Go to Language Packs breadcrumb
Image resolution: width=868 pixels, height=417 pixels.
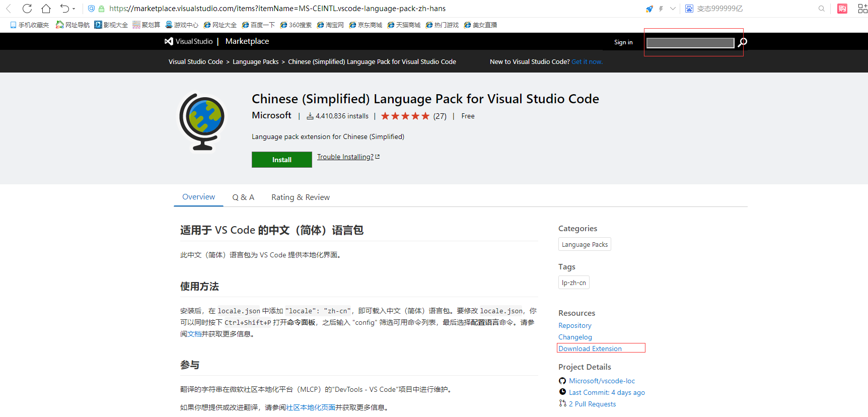[255, 61]
